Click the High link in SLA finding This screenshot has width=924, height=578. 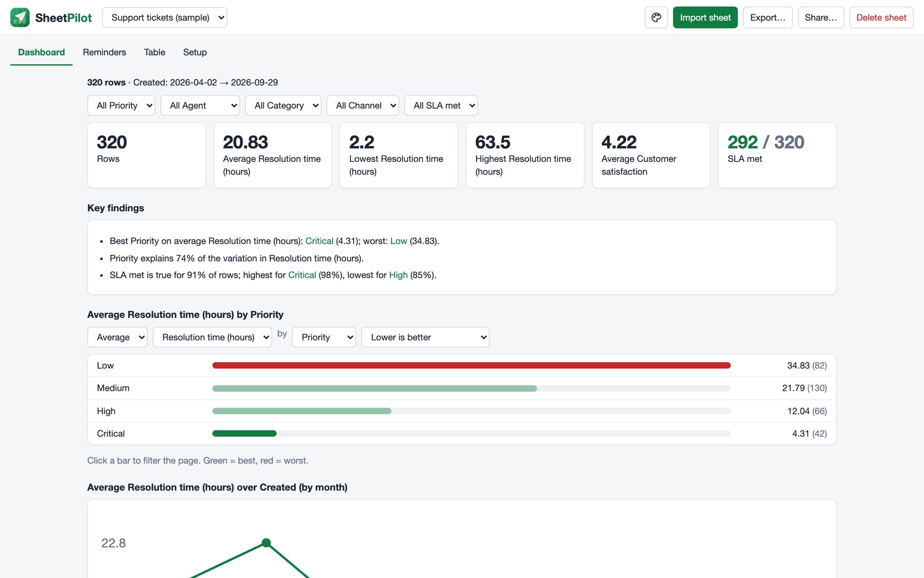(398, 275)
